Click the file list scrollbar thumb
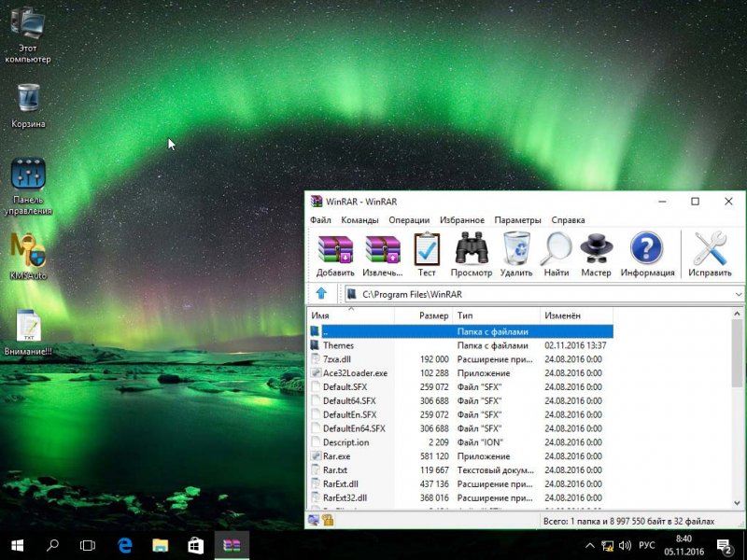The height and width of the screenshot is (560, 747). [737, 354]
